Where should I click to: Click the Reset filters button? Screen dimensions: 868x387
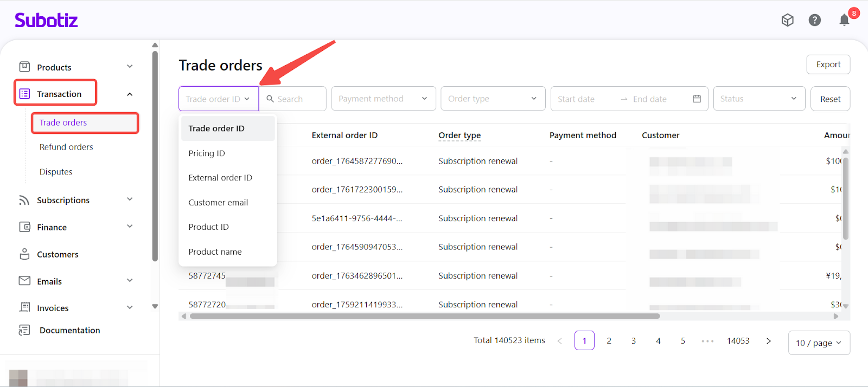pyautogui.click(x=829, y=99)
